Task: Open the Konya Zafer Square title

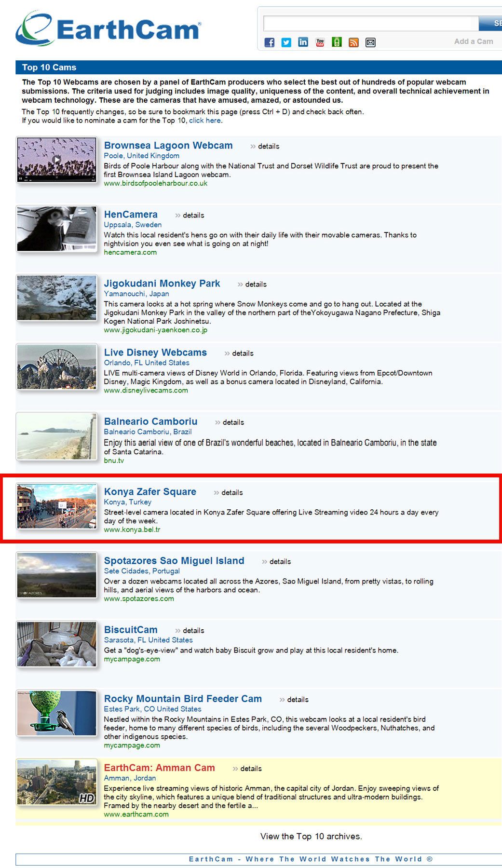Action: pyautogui.click(x=150, y=492)
